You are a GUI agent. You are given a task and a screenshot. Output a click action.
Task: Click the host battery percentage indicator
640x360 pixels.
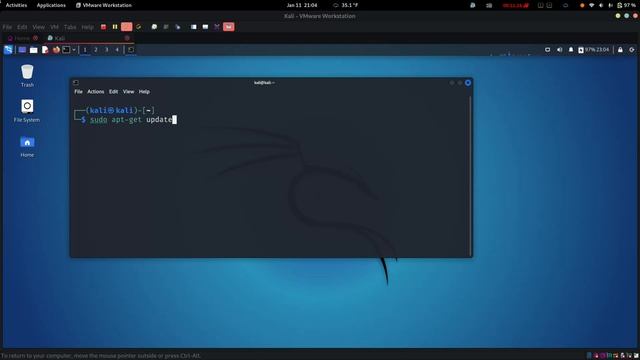(627, 5)
